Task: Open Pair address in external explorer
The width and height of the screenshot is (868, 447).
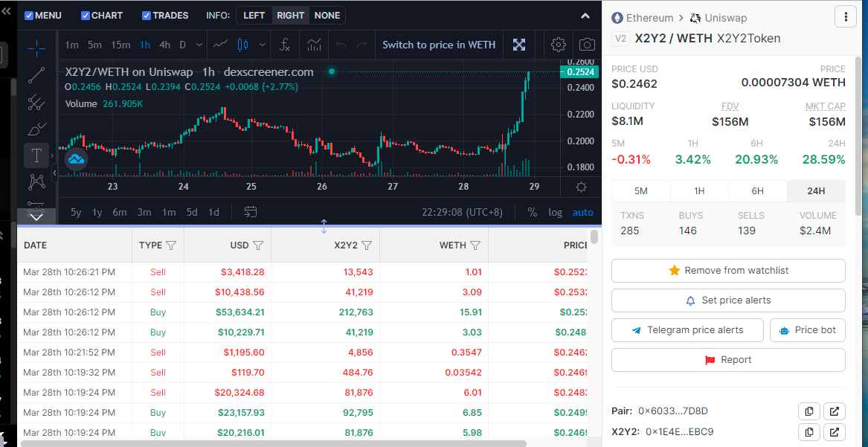Action: 835,411
